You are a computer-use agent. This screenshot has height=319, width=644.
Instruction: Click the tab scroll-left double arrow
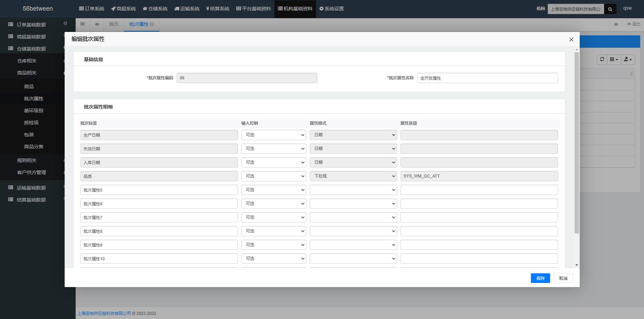pyautogui.click(x=97, y=24)
